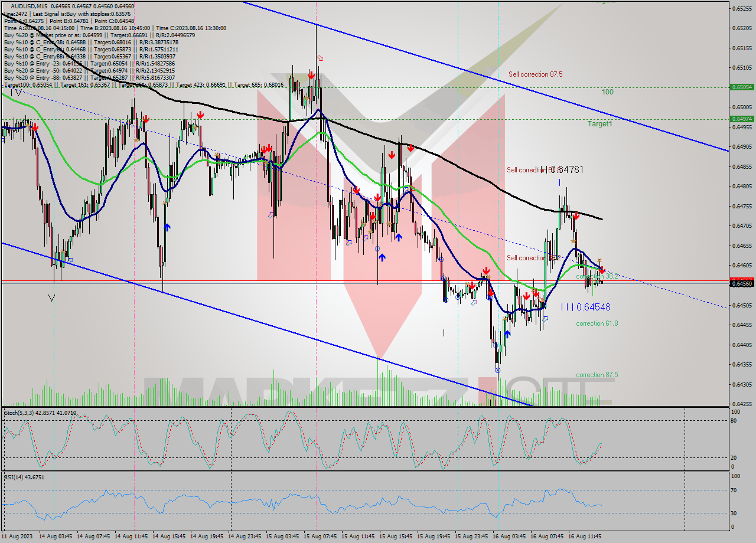
Task: Click the V checkmark marker on the left chart area
Action: pyautogui.click(x=52, y=298)
